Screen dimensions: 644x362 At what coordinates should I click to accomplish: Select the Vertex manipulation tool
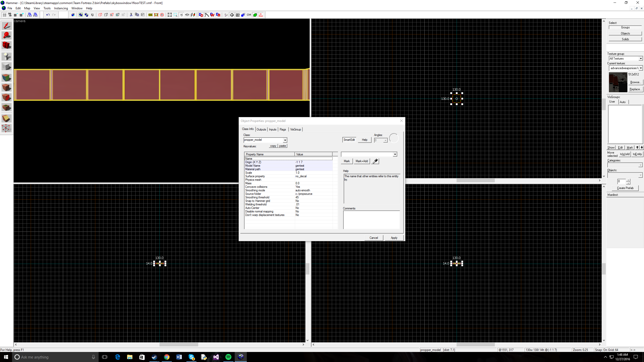click(7, 128)
